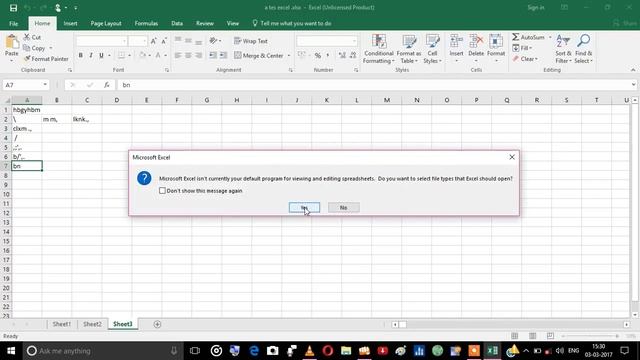Click Merge & Center button
This screenshot has width=640, height=360.
(259, 55)
